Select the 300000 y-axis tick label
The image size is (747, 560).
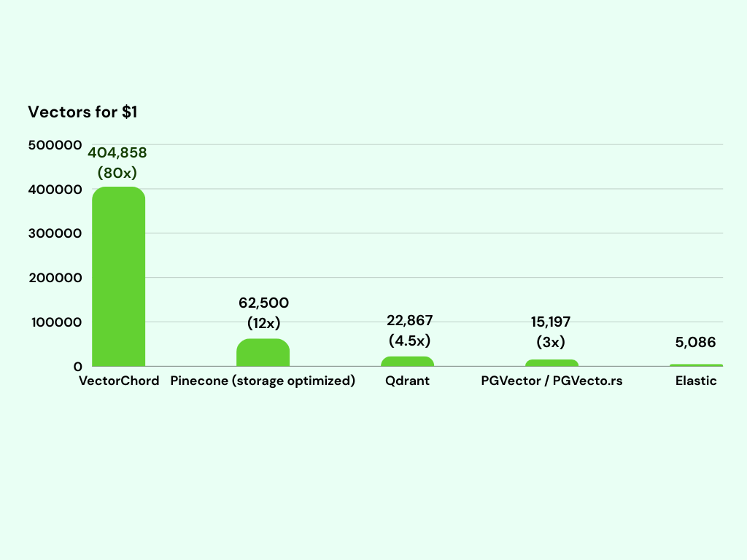tap(54, 233)
